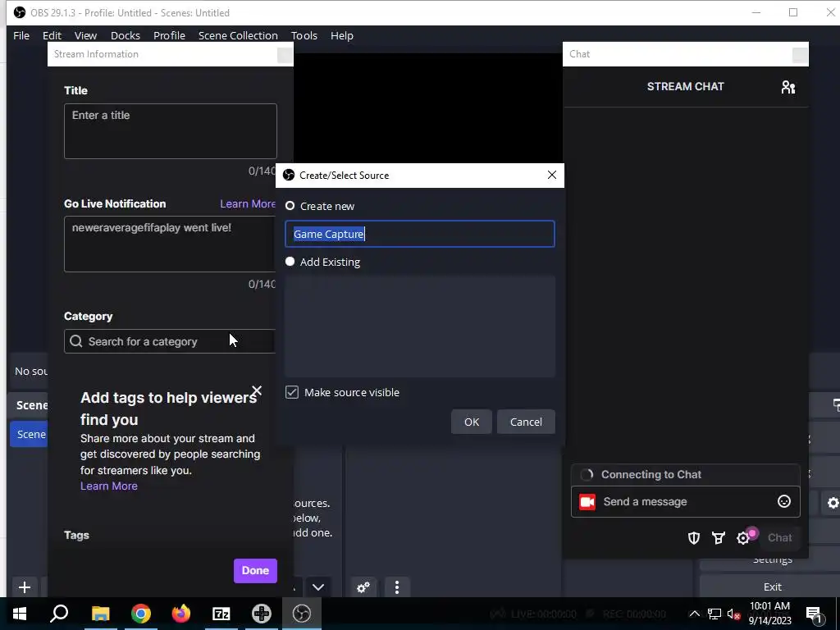Click the Game Capture name field

[419, 234]
